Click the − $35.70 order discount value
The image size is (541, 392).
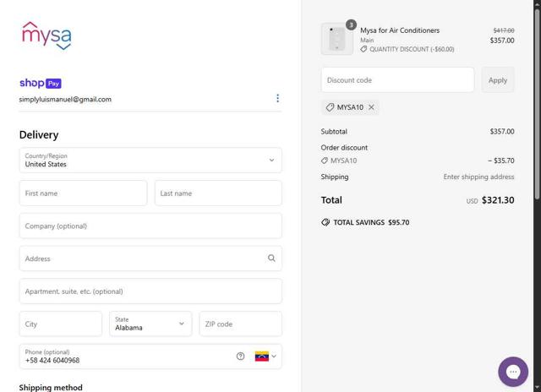(501, 161)
